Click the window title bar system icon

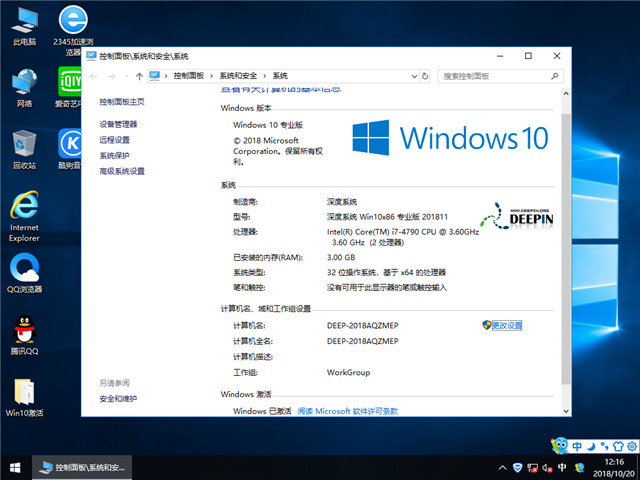tap(91, 56)
